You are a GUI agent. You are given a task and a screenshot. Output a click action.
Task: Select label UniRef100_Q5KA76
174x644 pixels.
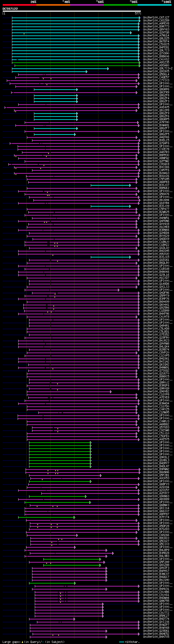(x=156, y=194)
